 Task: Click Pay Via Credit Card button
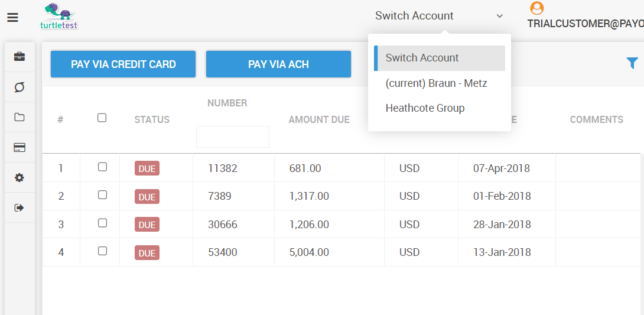123,64
